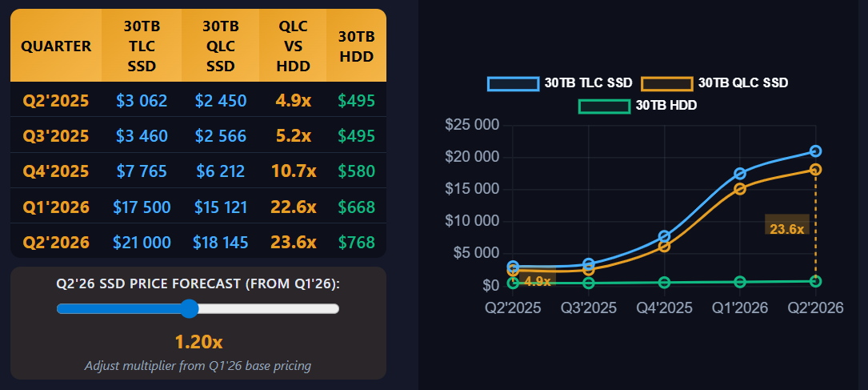Click the $768 HDD price cell

pyautogui.click(x=356, y=242)
